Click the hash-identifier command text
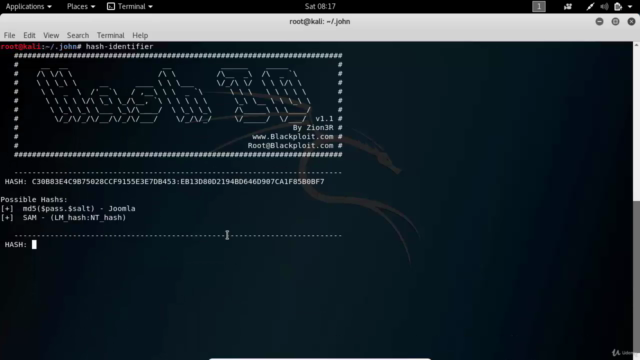 (x=120, y=47)
